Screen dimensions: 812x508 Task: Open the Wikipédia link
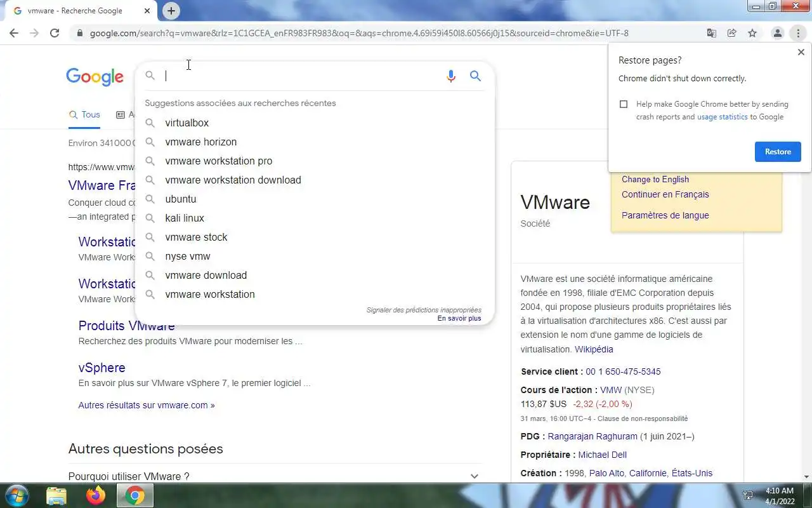point(594,349)
